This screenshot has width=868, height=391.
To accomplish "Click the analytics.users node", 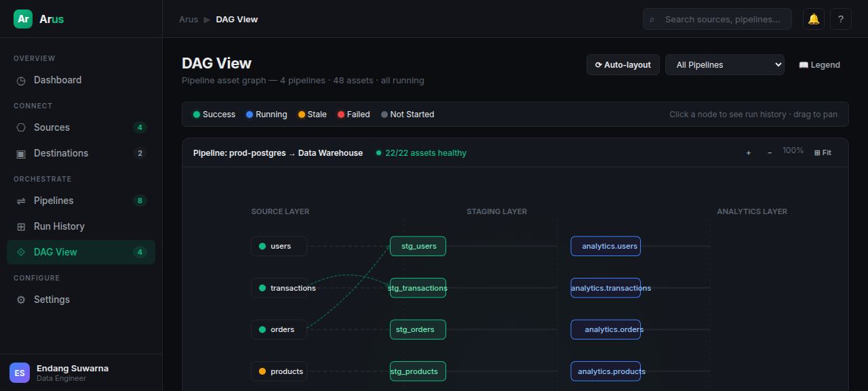I will (x=606, y=246).
